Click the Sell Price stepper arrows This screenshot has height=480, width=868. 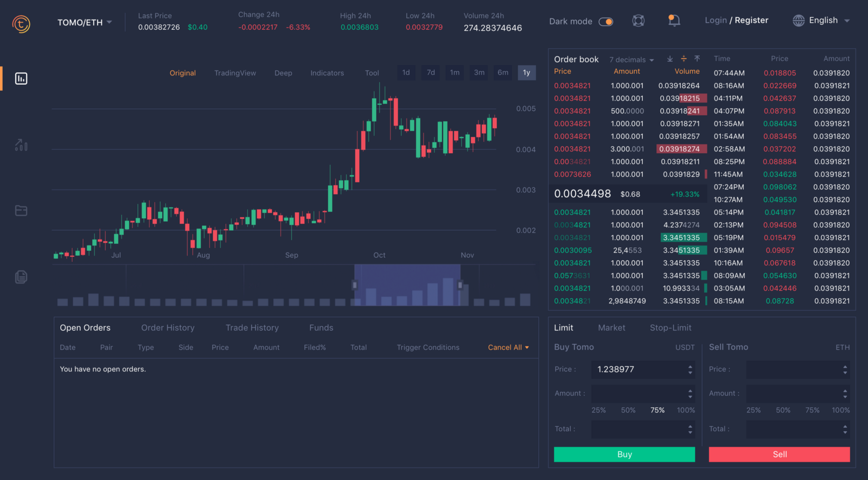[845, 370]
